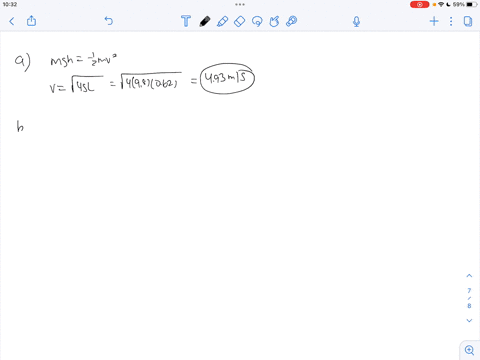This screenshot has height=360, width=480.
Task: Tap the Wi-Fi status icon
Action: point(441,4)
